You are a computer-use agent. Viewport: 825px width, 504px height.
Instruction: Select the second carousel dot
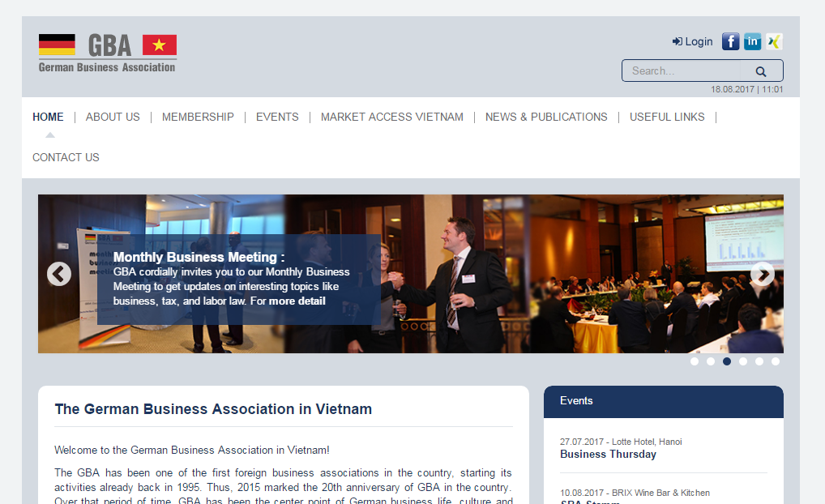(x=711, y=361)
